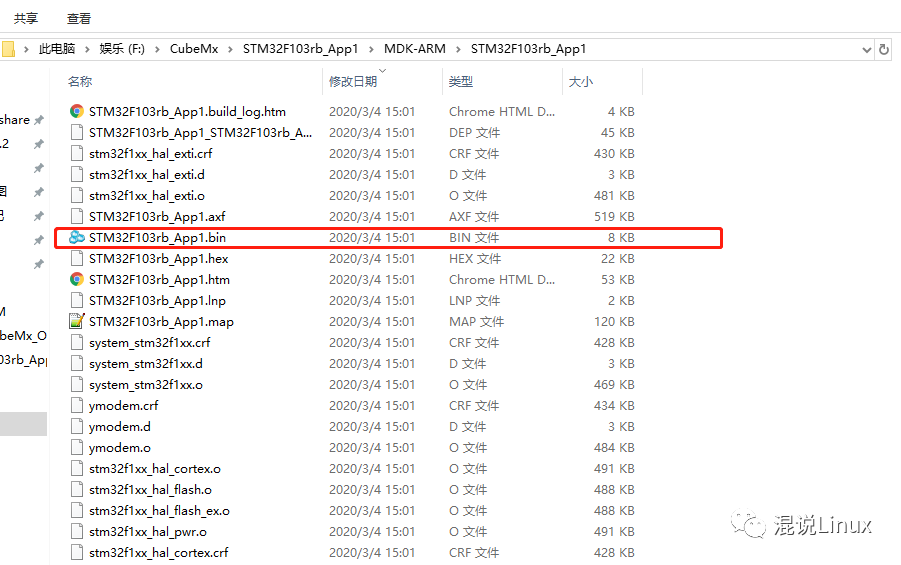
Task: Click icon of ymodem.o
Action: point(76,448)
